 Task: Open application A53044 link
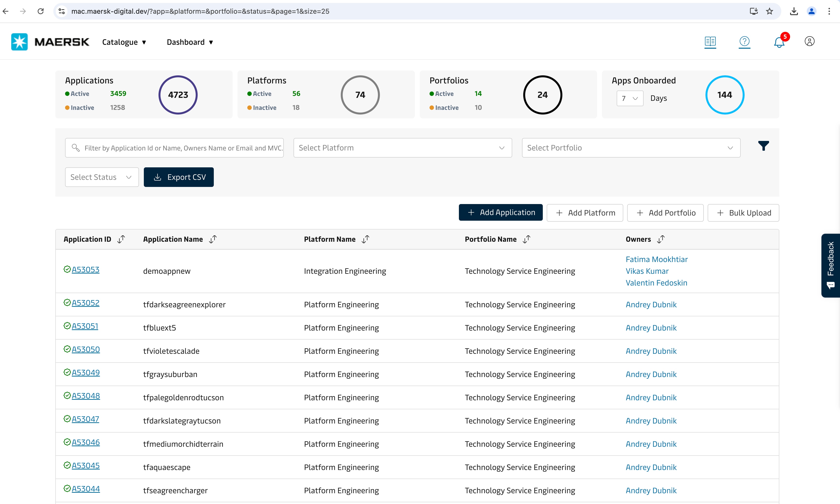(x=86, y=489)
